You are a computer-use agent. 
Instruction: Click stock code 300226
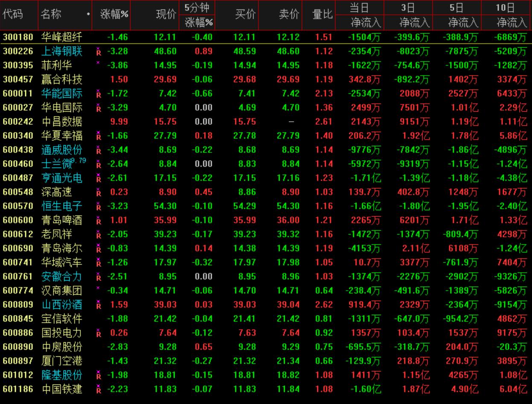[x=18, y=52]
